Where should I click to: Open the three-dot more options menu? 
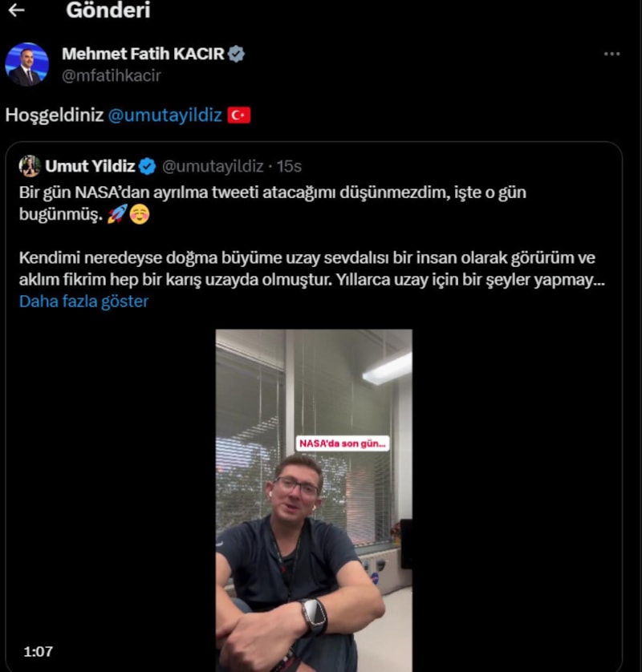point(612,54)
